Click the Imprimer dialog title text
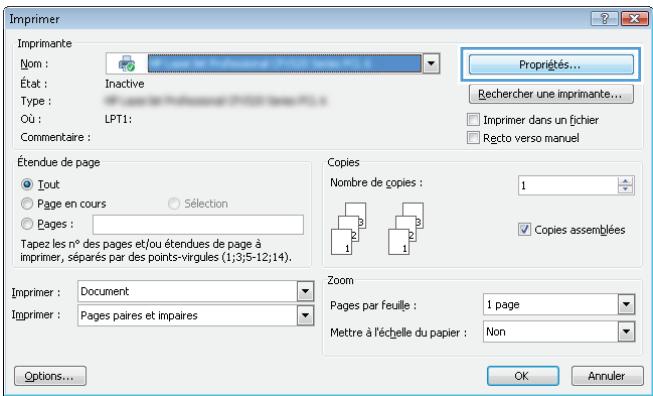The image size is (653, 396). tap(34, 19)
